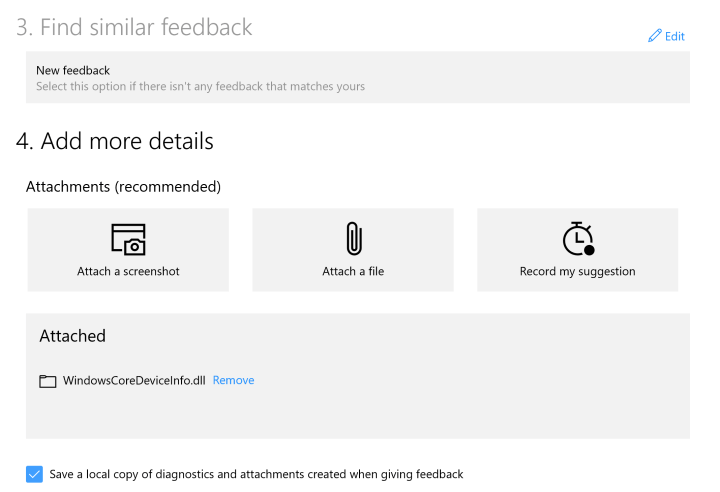Click the pencil icon next to Edit

click(655, 36)
